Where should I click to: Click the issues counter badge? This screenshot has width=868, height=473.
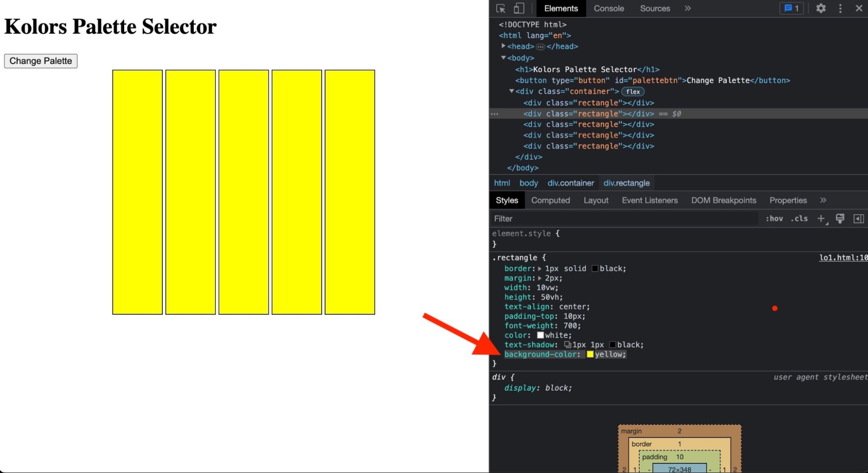tap(791, 8)
